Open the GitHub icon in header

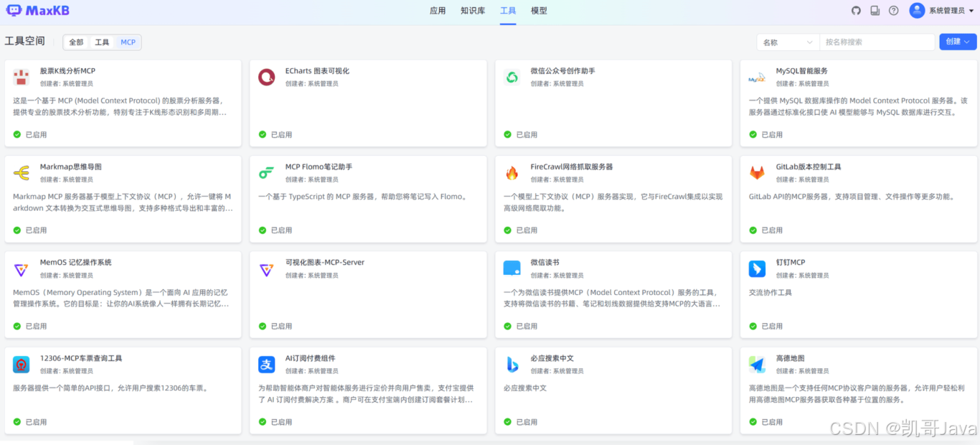(856, 11)
